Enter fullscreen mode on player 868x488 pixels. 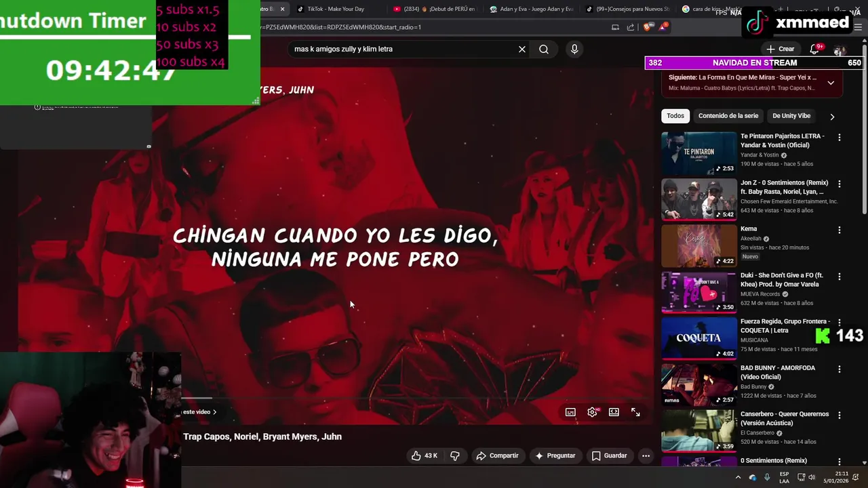click(635, 412)
